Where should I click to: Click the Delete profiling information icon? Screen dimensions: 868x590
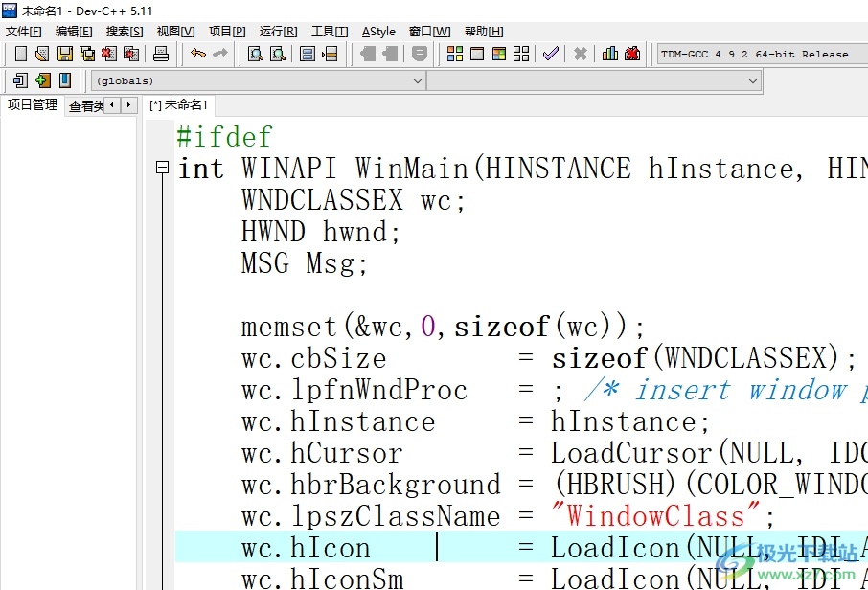click(x=632, y=54)
